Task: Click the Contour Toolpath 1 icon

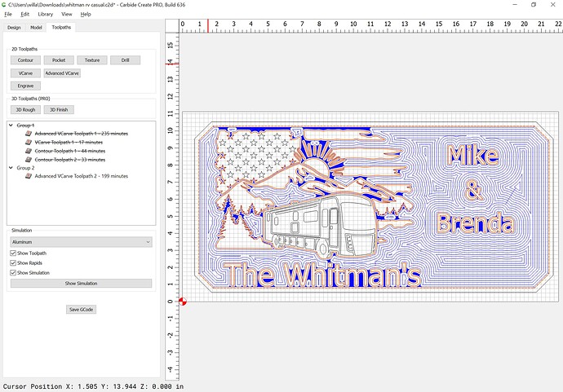Action: (x=29, y=151)
